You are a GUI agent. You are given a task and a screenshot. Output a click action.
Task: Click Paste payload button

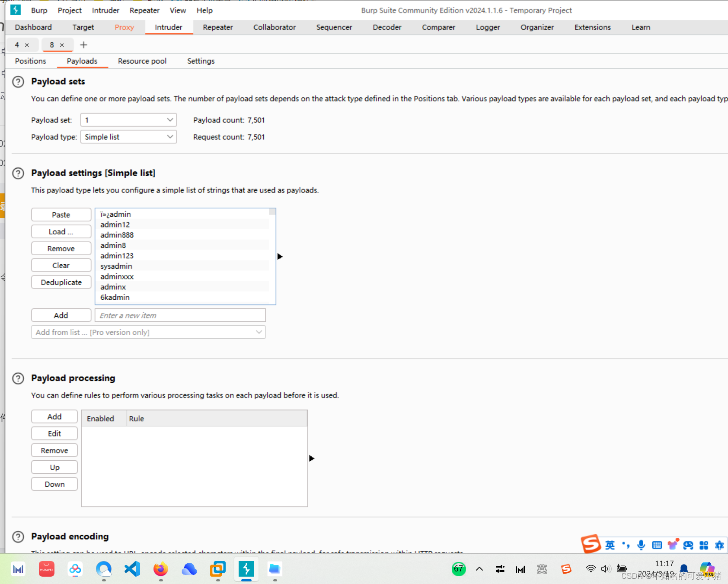point(61,215)
